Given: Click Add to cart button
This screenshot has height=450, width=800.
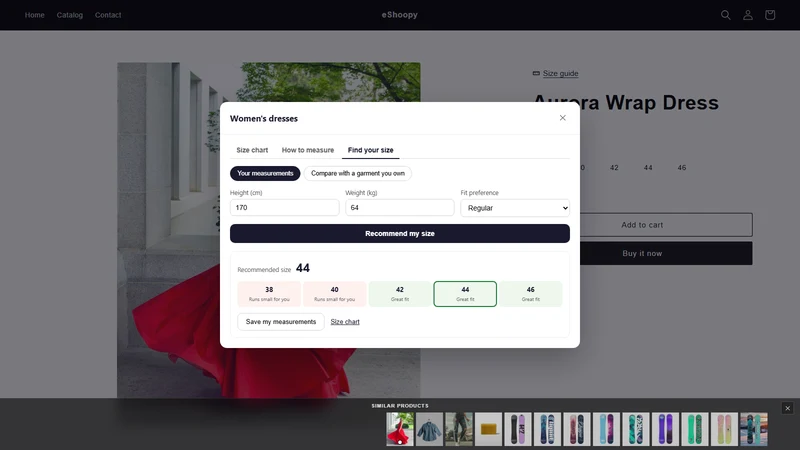Looking at the screenshot, I should point(666,225).
